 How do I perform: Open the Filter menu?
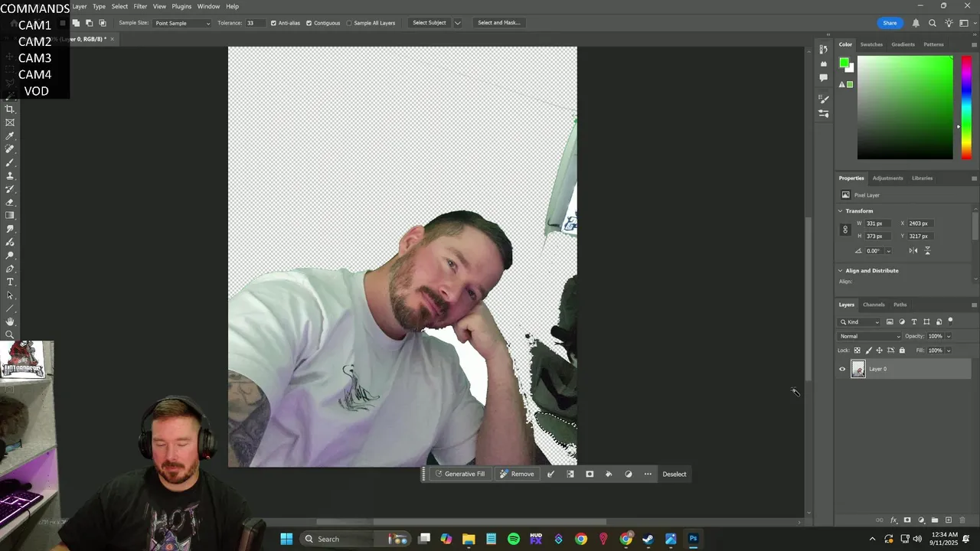[x=140, y=6]
